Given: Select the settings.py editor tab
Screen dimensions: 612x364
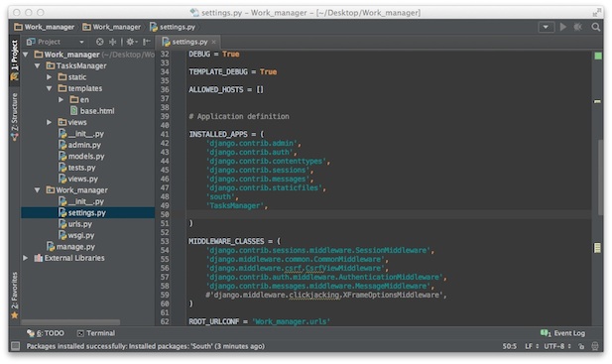Looking at the screenshot, I should 188,42.
